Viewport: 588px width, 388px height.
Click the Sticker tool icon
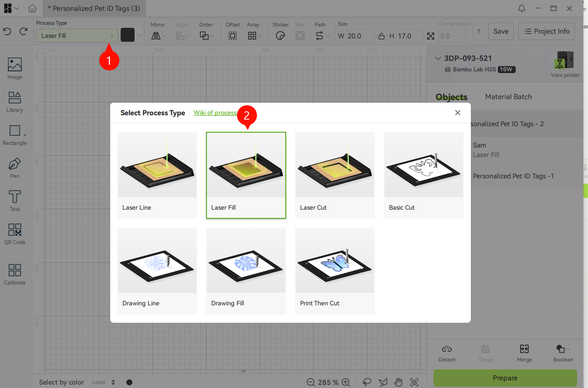pos(281,36)
